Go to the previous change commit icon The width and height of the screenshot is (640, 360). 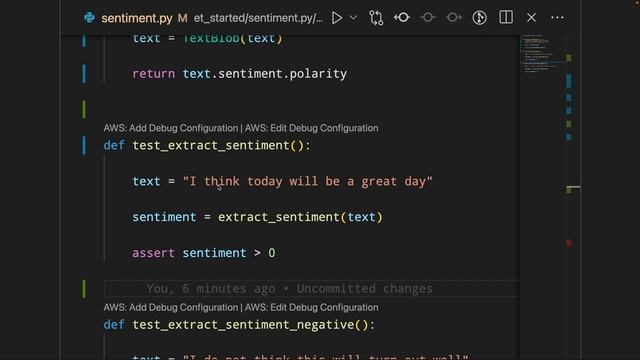[x=402, y=18]
